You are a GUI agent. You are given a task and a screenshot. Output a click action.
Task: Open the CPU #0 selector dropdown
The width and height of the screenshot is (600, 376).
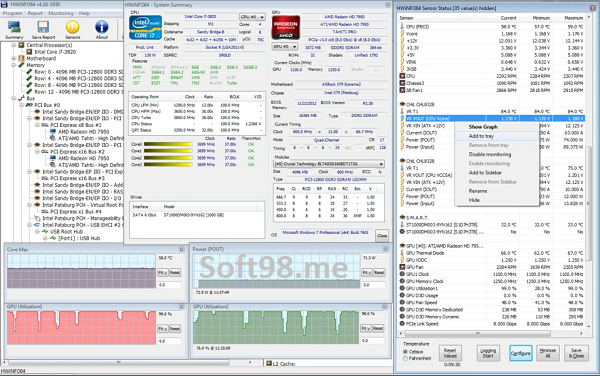coord(252,17)
